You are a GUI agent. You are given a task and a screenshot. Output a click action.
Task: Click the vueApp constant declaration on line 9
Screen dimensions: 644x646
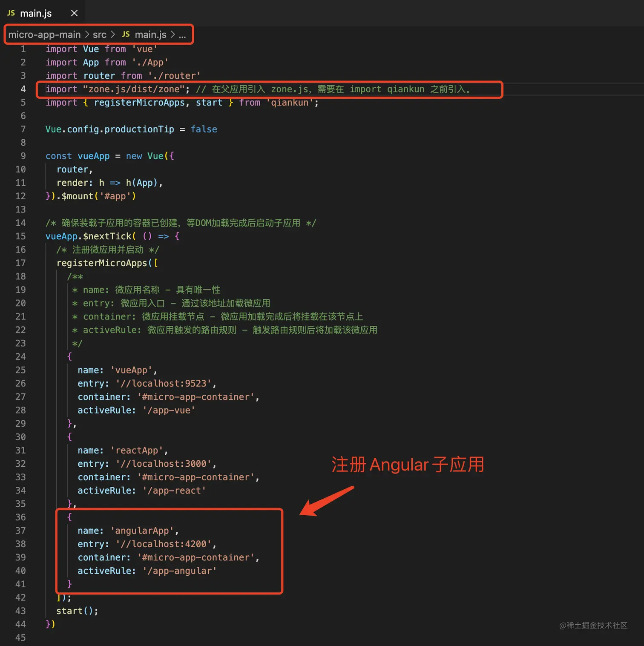pyautogui.click(x=94, y=156)
